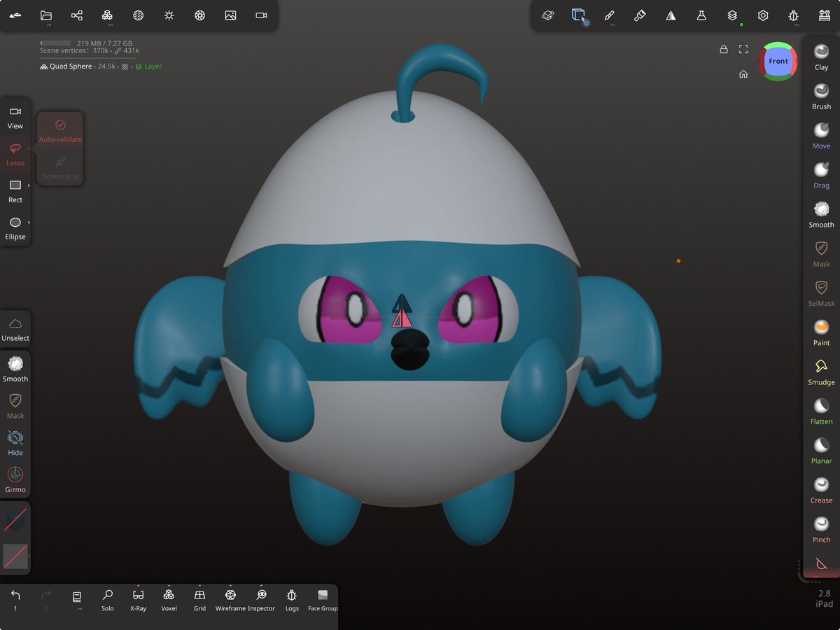Open the Logs panel
This screenshot has height=630, width=840.
(x=292, y=600)
